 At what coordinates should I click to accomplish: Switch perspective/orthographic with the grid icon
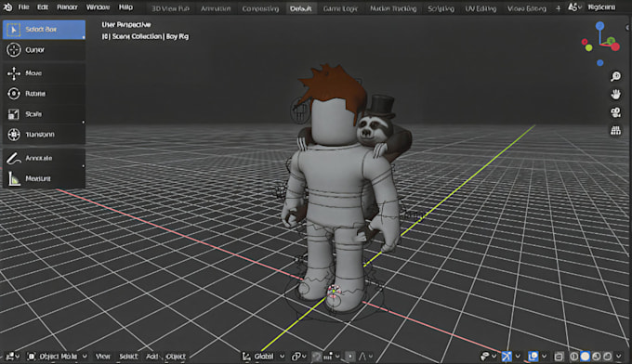(x=615, y=131)
